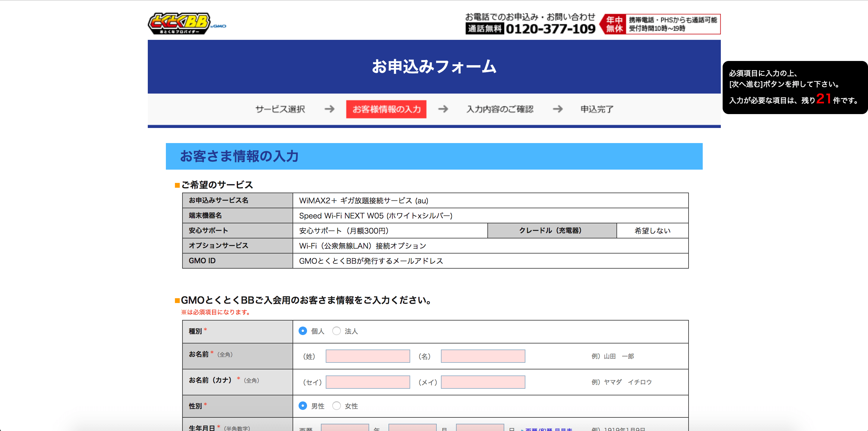Screen dimensions: 868x431
Task: Focus the 姓 name input field
Action: click(x=368, y=356)
